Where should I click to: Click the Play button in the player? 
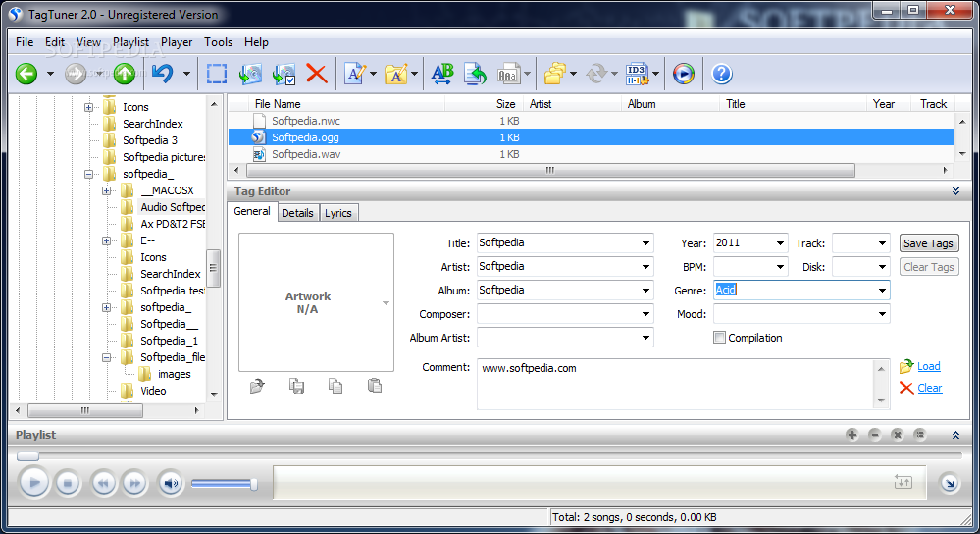coord(33,483)
